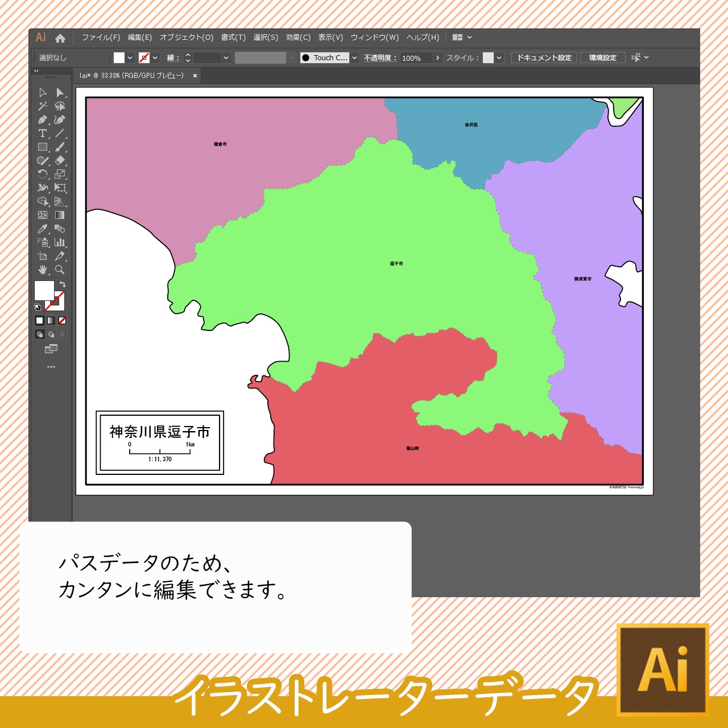This screenshot has height=728, width=728.
Task: Close the 1ai* document tab
Action: 195,76
